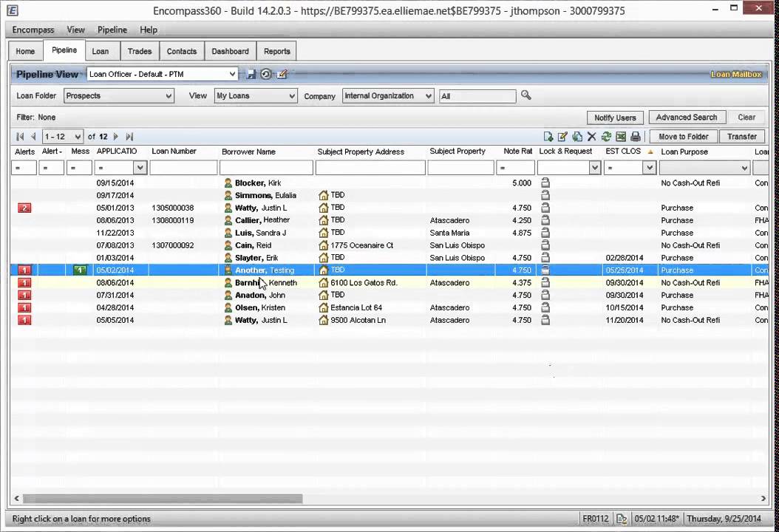Switch to the Dashboard tab
The width and height of the screenshot is (779, 532).
pyautogui.click(x=230, y=51)
